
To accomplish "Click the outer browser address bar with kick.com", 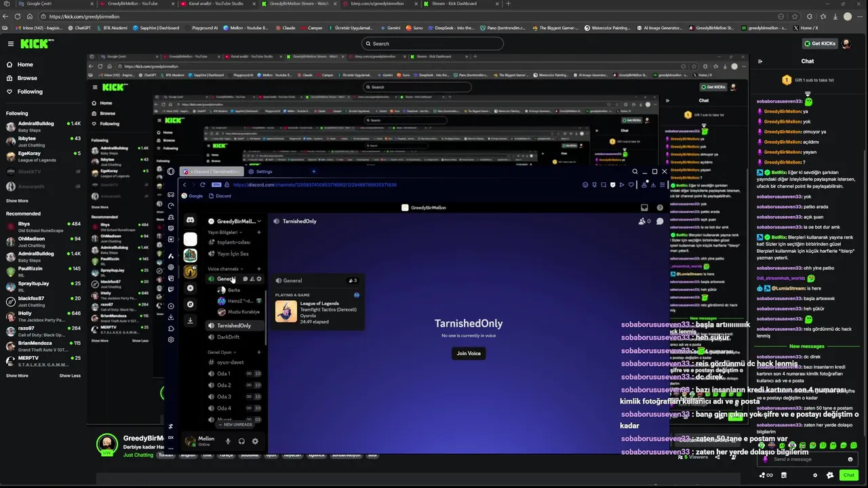I will [x=407, y=16].
